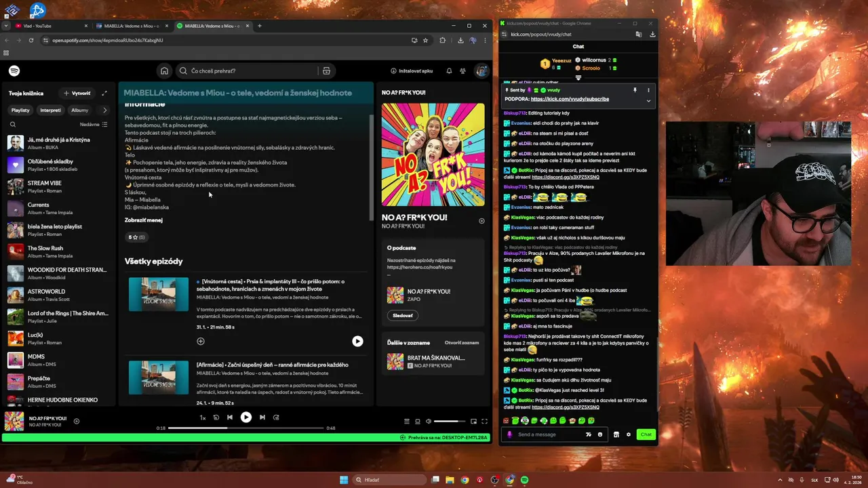868x488 pixels.
Task: Add the Prsia & implantáty III episode to library
Action: (201, 341)
